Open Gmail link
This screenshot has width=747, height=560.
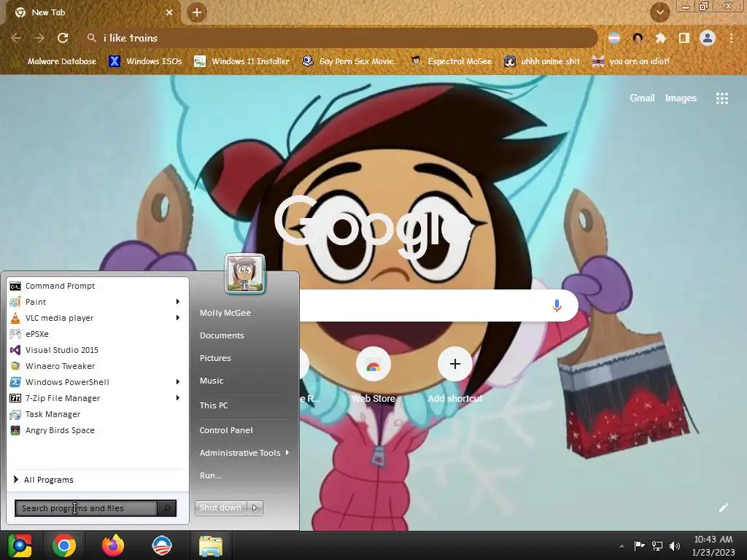[642, 98]
